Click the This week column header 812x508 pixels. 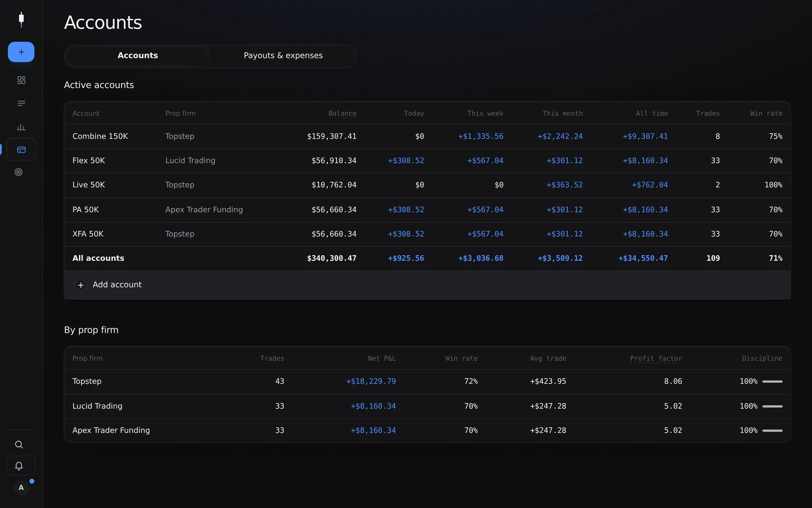coord(485,113)
